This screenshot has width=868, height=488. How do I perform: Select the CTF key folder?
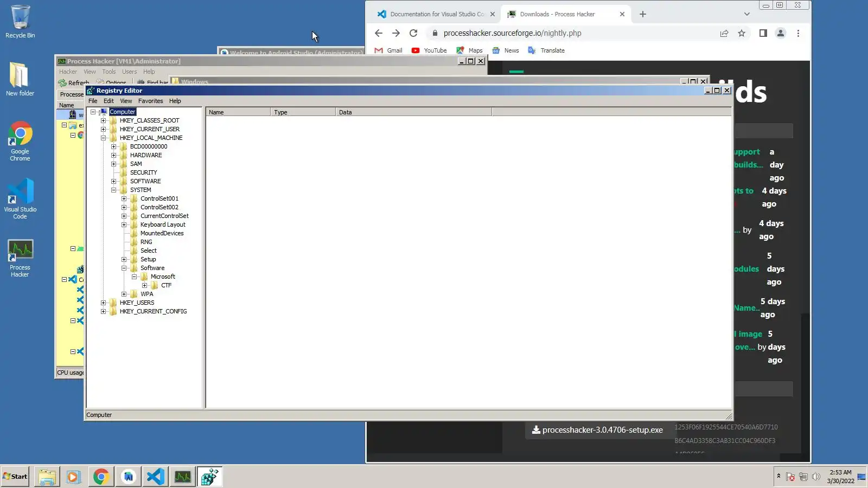(x=166, y=285)
